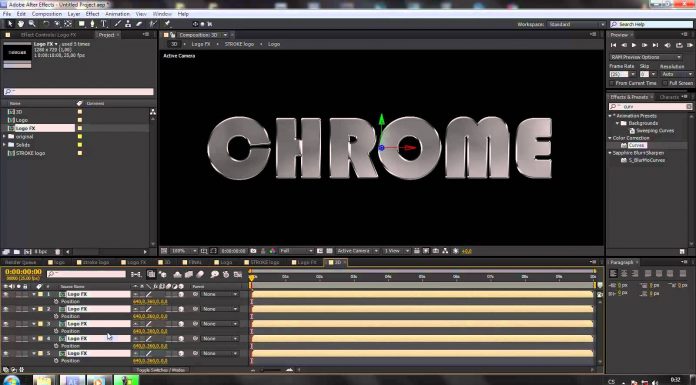
Task: Select the Rotation tool
Action: pyautogui.click(x=46, y=24)
